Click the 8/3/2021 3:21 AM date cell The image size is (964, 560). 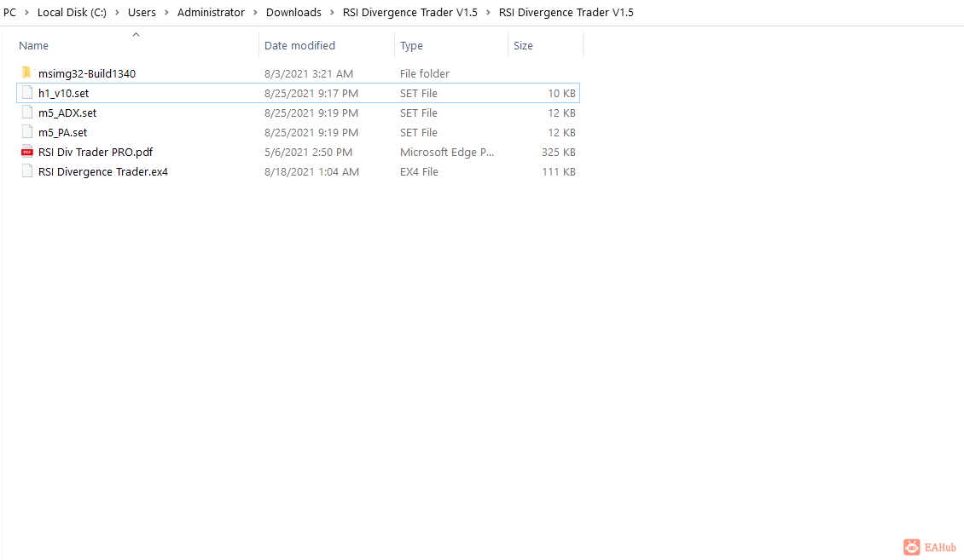pyautogui.click(x=309, y=73)
